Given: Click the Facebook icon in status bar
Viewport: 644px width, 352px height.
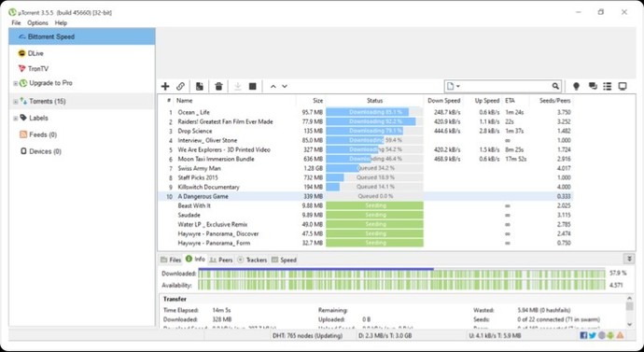Looking at the screenshot, I should tap(583, 335).
